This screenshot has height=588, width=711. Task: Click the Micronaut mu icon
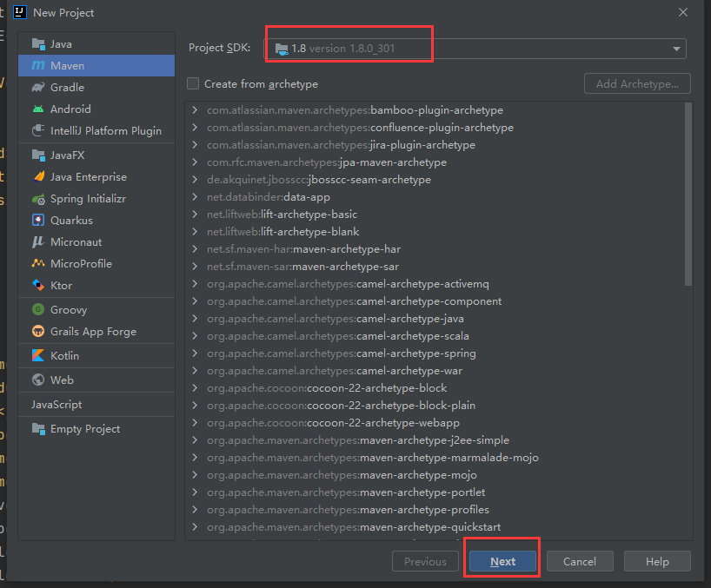click(x=38, y=242)
